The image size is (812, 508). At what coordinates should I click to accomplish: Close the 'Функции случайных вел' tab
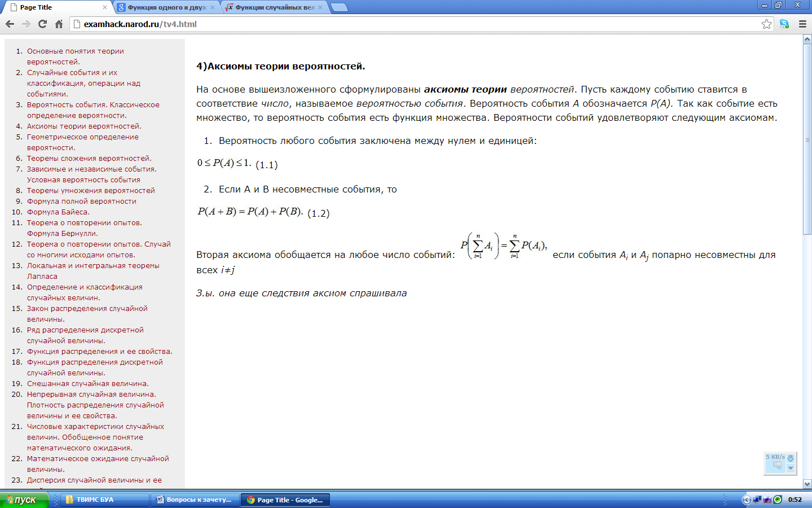coord(320,7)
